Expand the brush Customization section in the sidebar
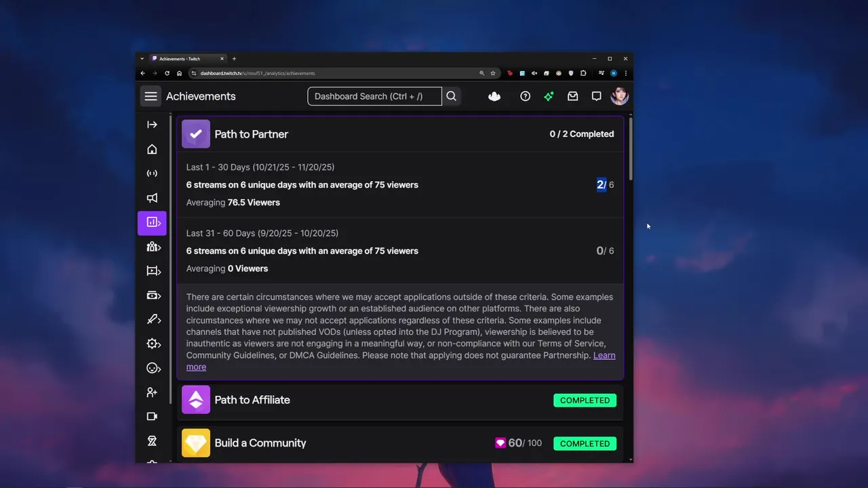Screen dimensions: 868x488 point(153,319)
